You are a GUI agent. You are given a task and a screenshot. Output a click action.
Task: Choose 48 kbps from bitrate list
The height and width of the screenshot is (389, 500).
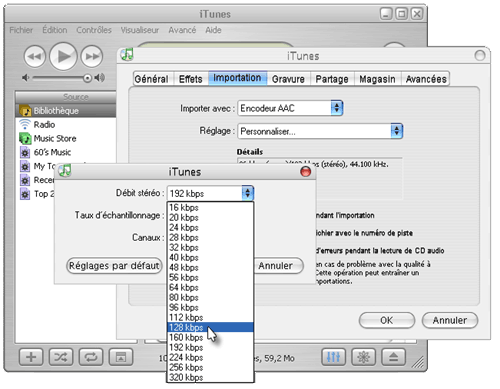point(210,267)
